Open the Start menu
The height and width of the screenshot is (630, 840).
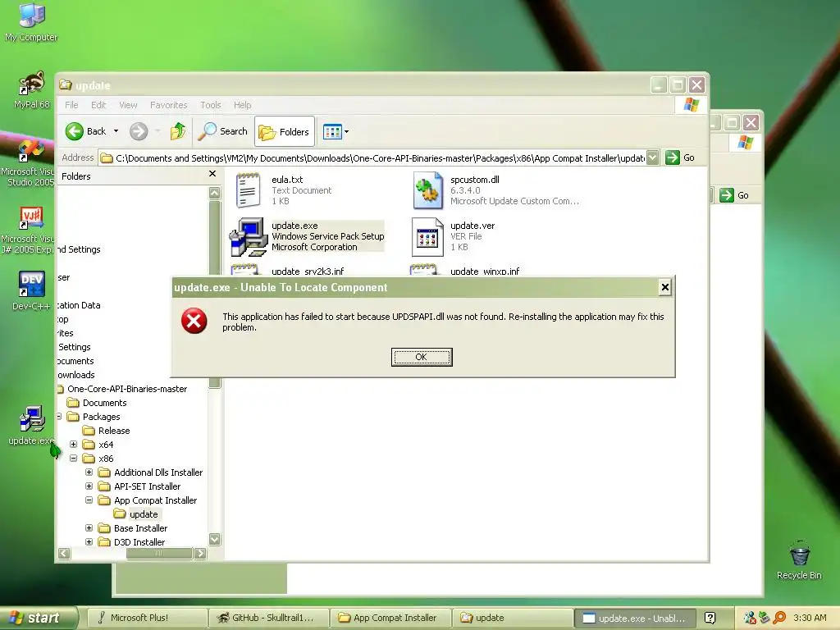click(x=38, y=618)
